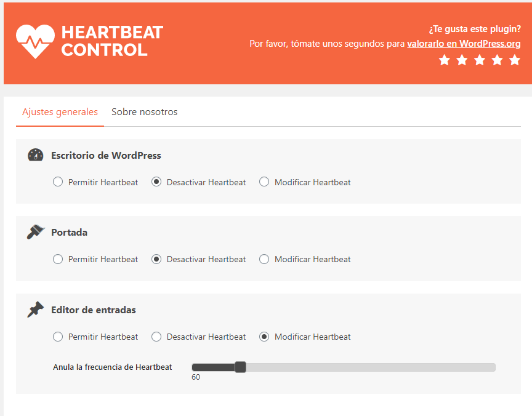Click the Heartbeat Control heart logo icon
The image size is (532, 416).
[x=35, y=41]
